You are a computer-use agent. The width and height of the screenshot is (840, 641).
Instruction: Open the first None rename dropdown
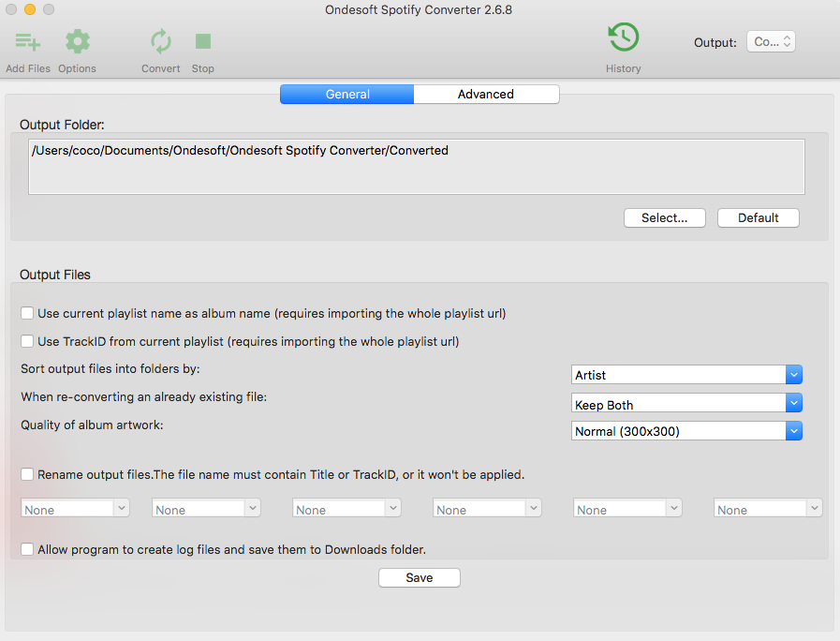click(75, 508)
